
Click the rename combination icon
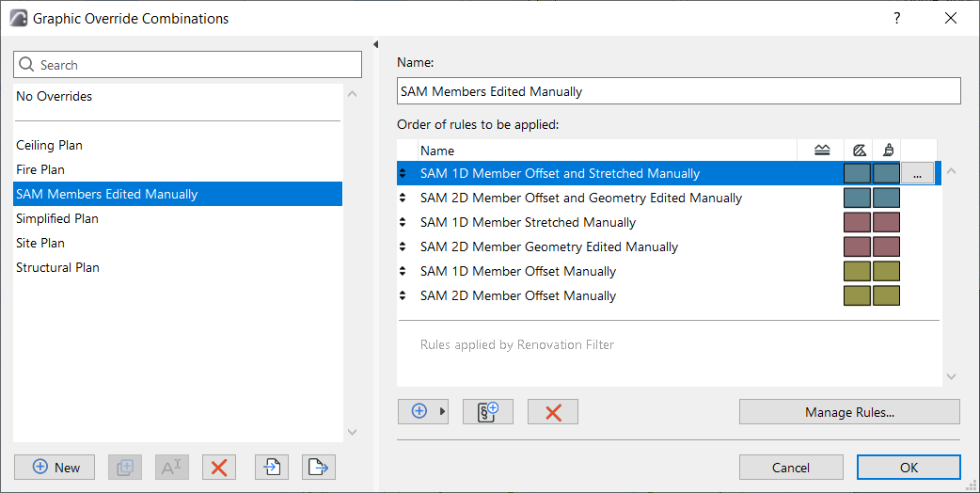(171, 467)
